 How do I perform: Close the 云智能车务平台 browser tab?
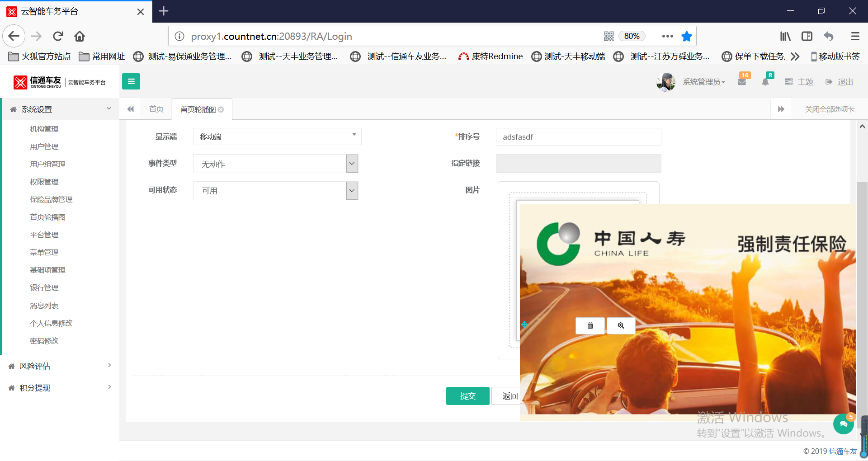point(141,11)
